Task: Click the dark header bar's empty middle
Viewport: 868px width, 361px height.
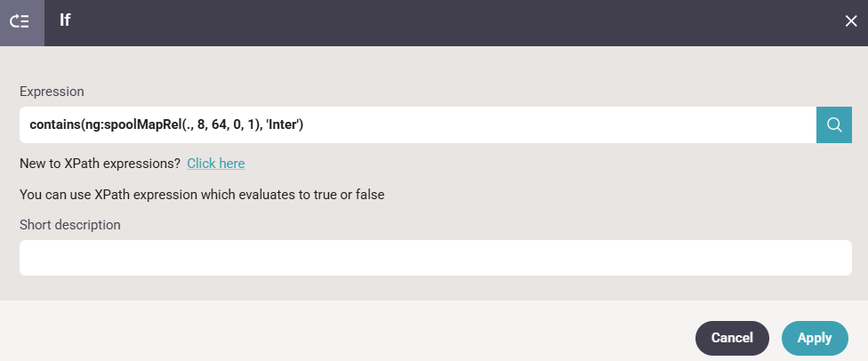Action: coord(445,22)
